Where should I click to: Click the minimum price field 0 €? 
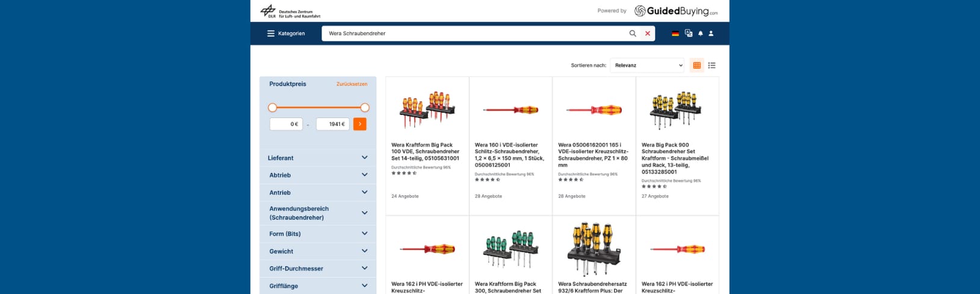tap(286, 124)
